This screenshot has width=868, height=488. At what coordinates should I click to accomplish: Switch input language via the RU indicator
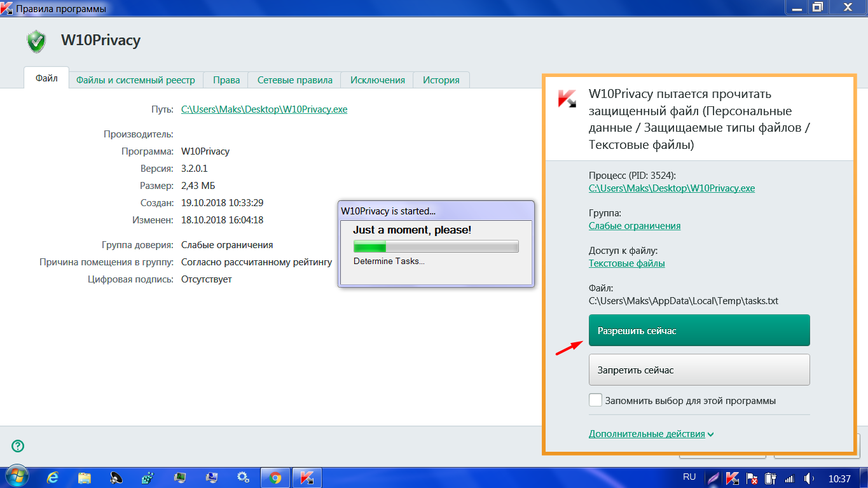[x=689, y=477]
